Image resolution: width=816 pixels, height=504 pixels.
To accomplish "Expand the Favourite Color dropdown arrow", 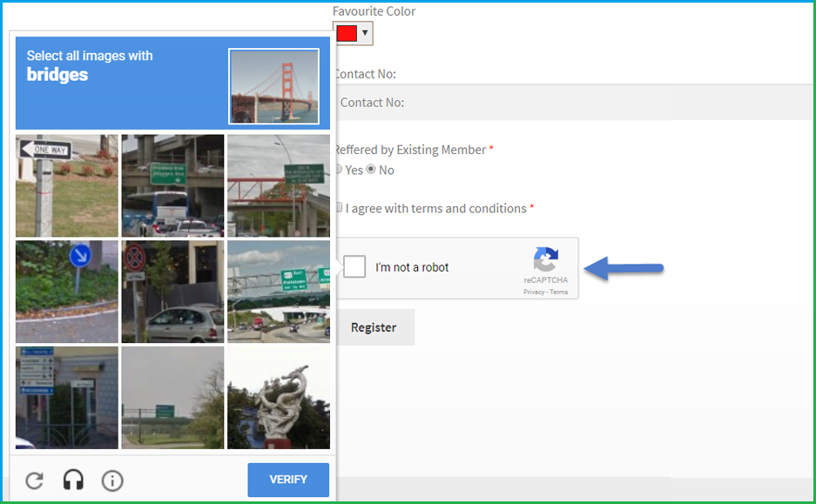I will 365,33.
